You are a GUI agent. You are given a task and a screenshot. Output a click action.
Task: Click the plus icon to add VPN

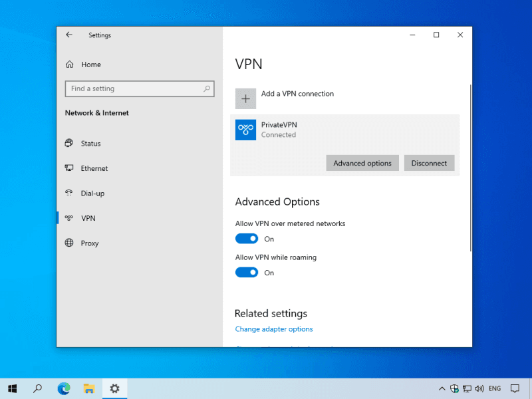pyautogui.click(x=245, y=98)
